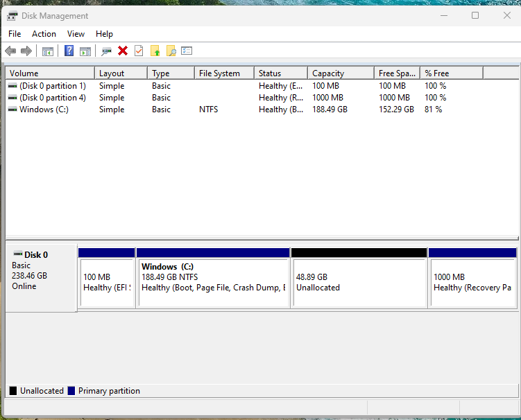Click the Back arrow toolbar icon
Image resolution: width=521 pixels, height=420 pixels.
10,51
